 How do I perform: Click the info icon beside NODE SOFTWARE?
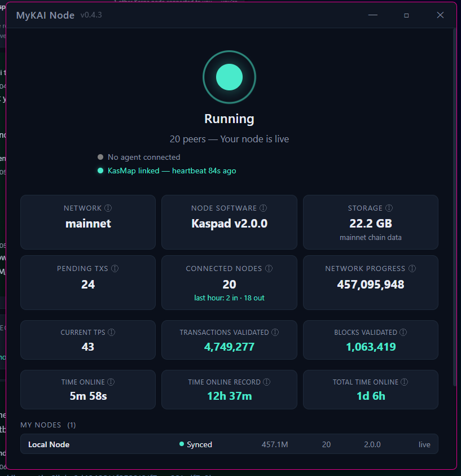[x=264, y=208]
